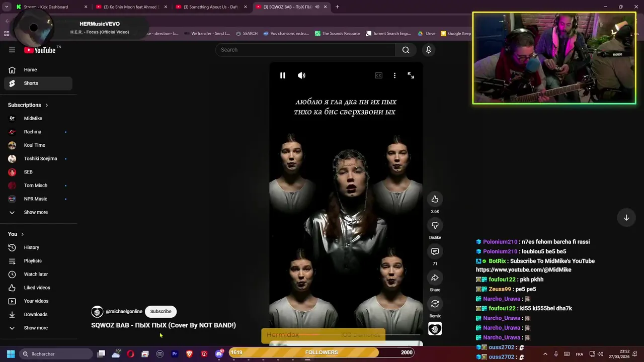The image size is (644, 362).
Task: Mute the Shorts video volume
Action: click(x=301, y=75)
